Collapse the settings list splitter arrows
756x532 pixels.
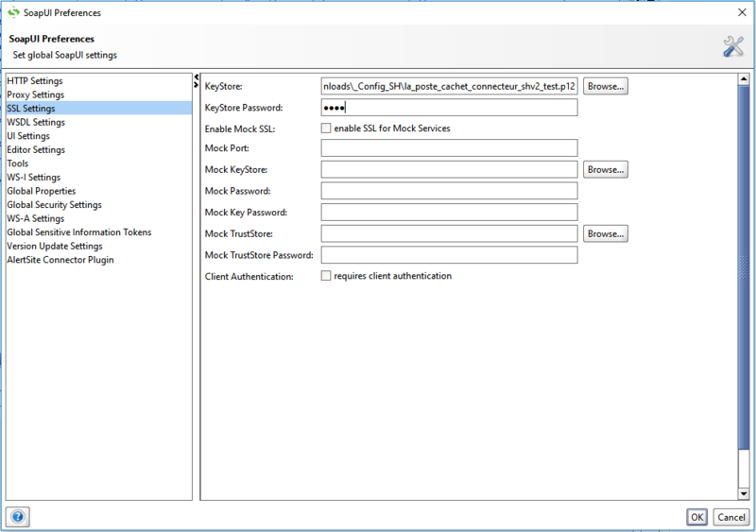197,81
